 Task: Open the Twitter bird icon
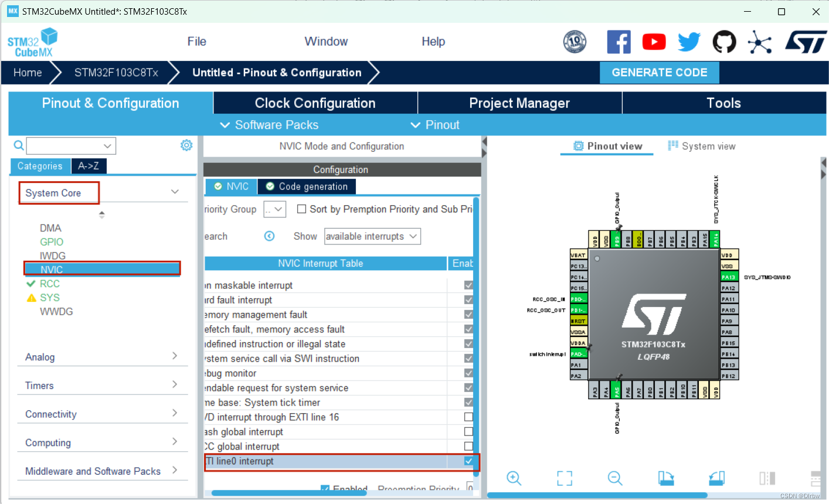coord(689,42)
